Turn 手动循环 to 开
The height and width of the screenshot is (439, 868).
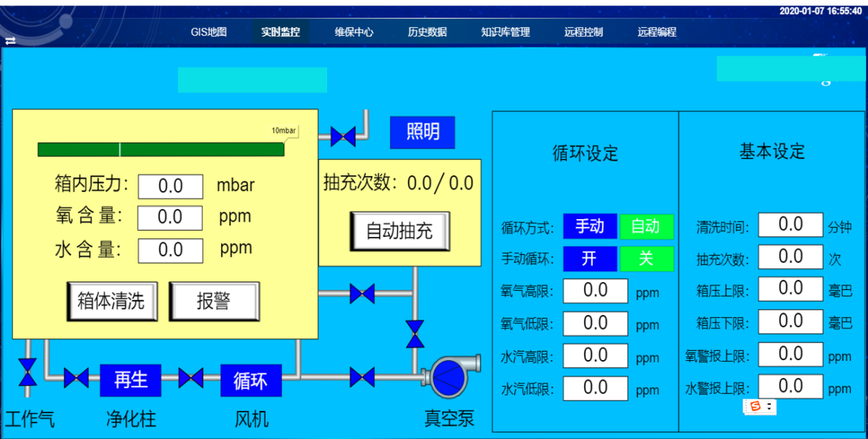(x=589, y=259)
